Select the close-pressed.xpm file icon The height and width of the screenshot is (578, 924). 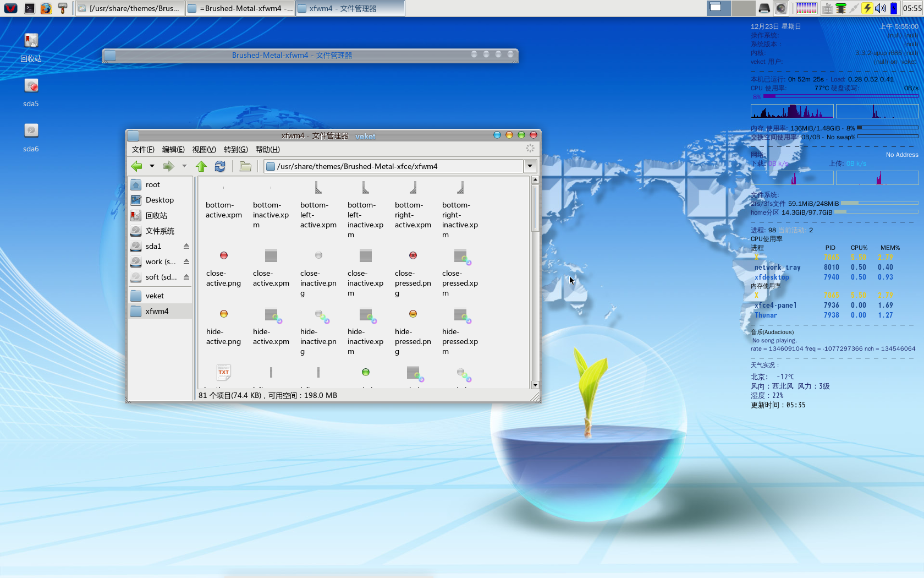(461, 257)
